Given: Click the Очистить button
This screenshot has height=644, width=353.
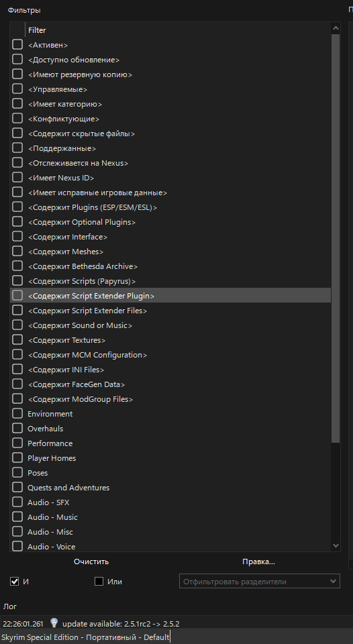Looking at the screenshot, I should pos(91,561).
